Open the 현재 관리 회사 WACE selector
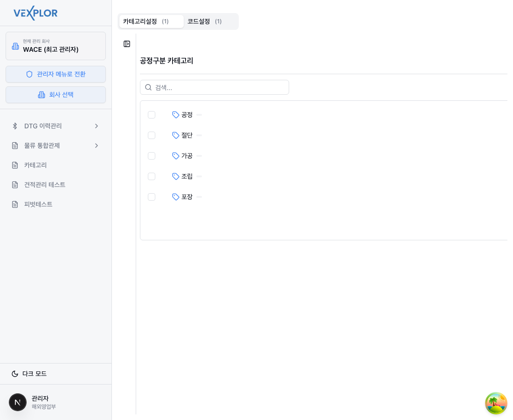This screenshot has height=420, width=513. [55, 46]
